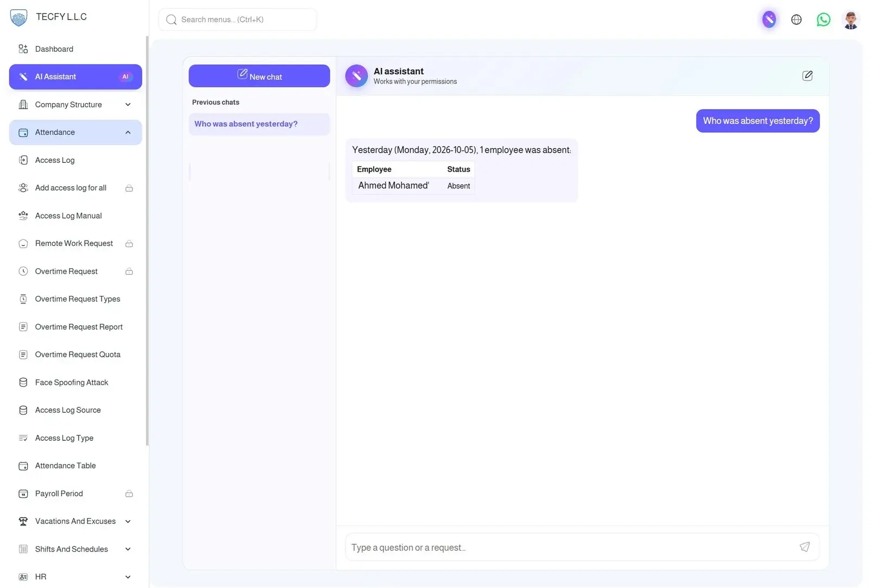Click the 'Absent' status cell
The image size is (869, 588).
[458, 186]
